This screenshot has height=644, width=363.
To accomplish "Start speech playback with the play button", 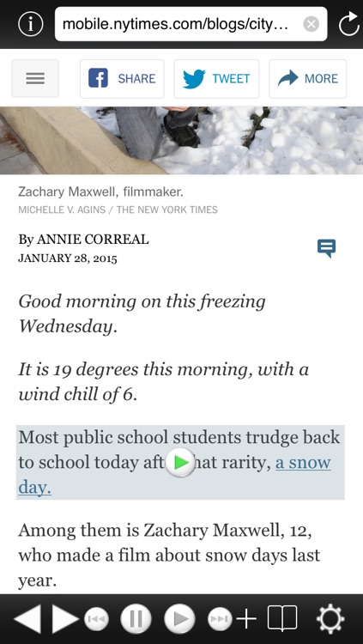I will (x=179, y=618).
